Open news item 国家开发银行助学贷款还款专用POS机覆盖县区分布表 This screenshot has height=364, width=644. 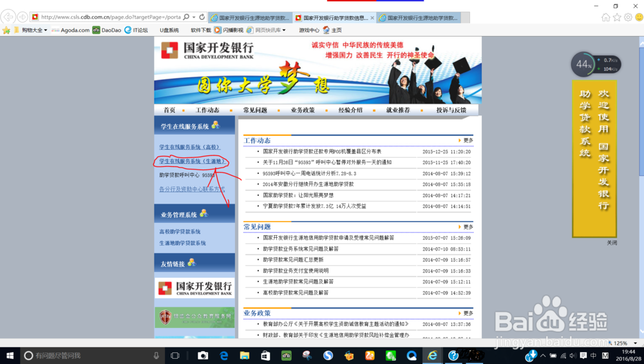click(x=321, y=151)
